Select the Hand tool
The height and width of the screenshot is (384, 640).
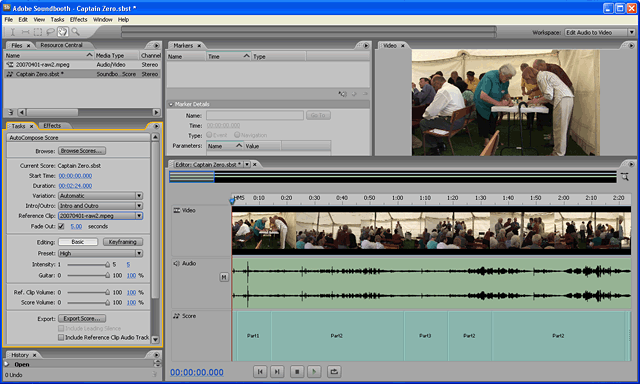click(62, 32)
